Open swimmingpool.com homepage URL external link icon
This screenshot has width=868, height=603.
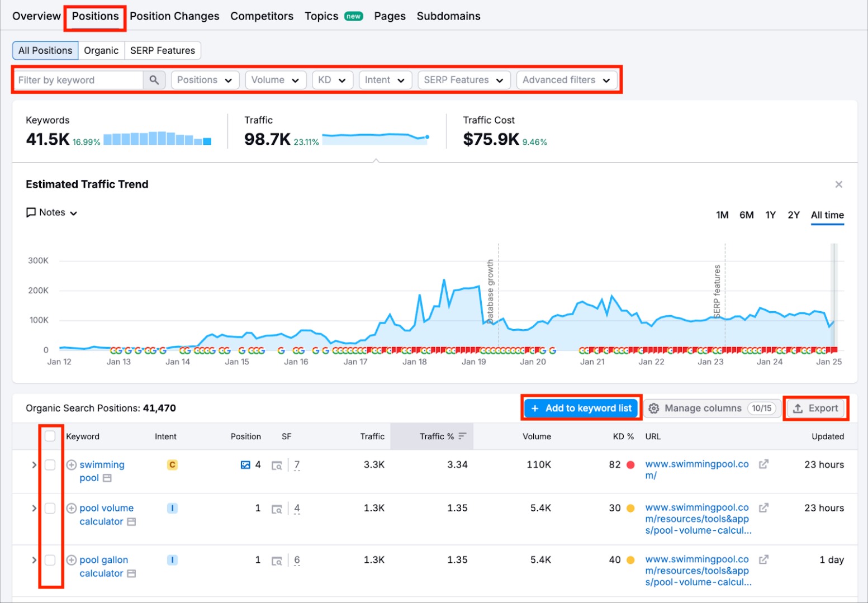763,464
